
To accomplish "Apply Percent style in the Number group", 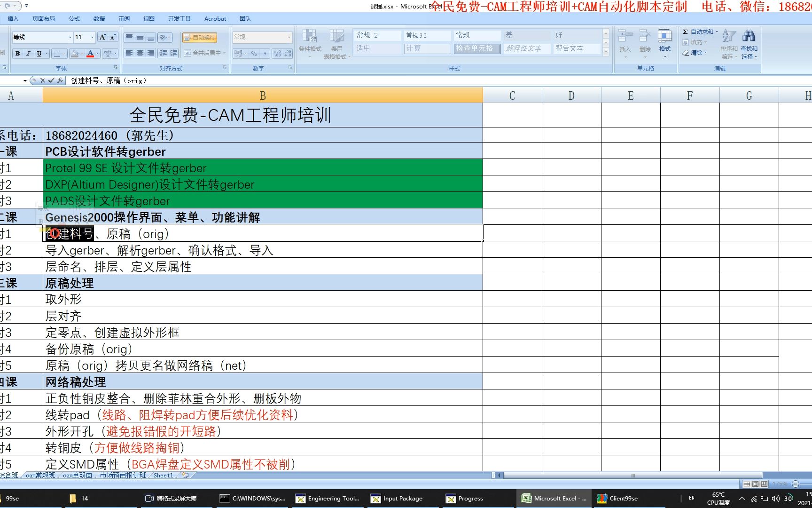I will [253, 53].
